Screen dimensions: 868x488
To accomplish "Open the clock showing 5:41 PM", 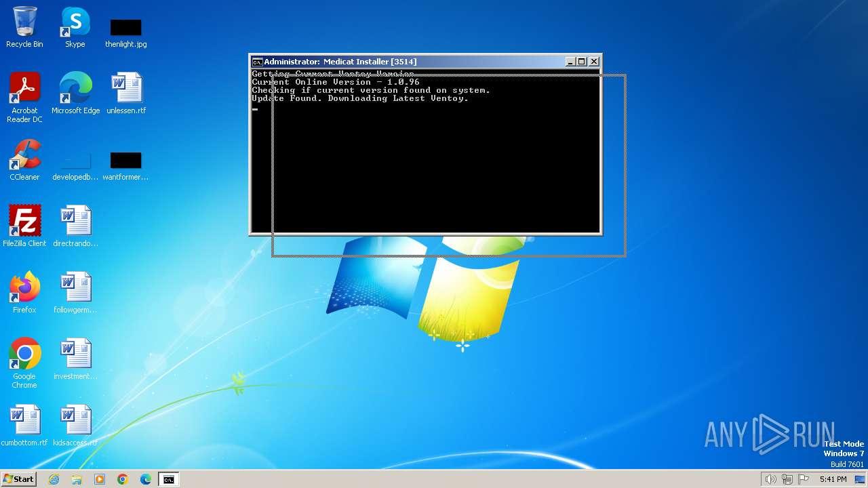I will coord(833,479).
